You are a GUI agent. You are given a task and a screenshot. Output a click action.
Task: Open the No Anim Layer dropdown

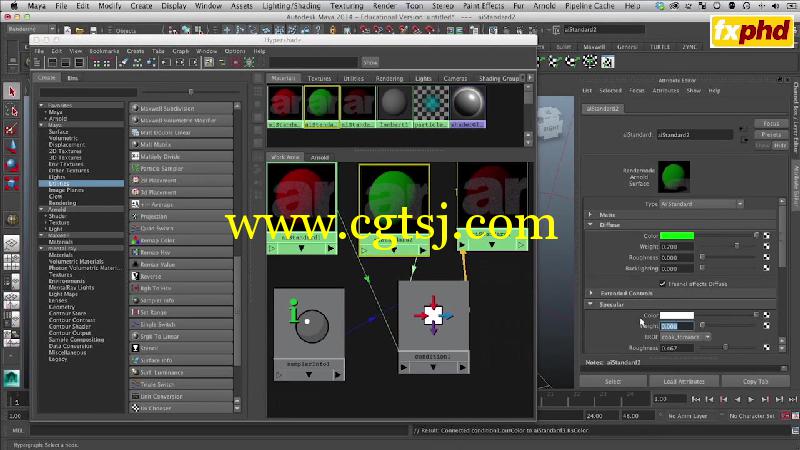(688, 416)
